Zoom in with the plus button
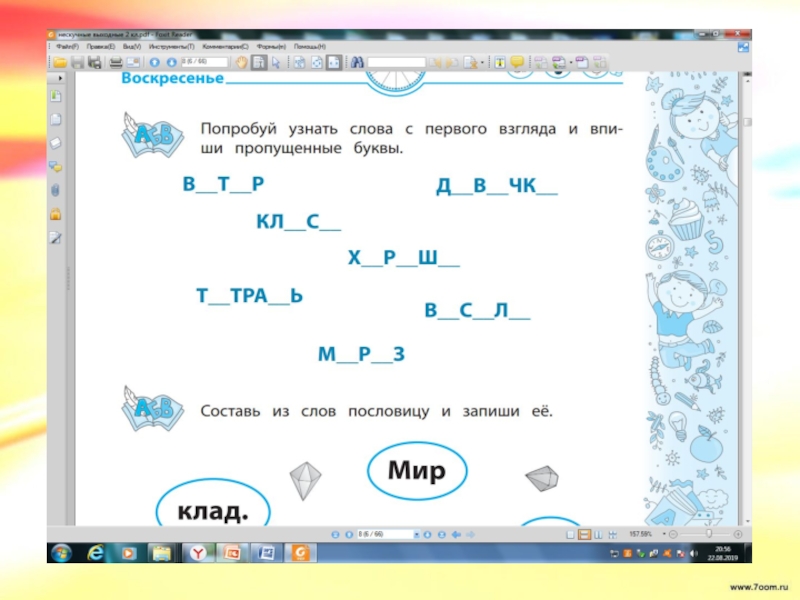 738,535
